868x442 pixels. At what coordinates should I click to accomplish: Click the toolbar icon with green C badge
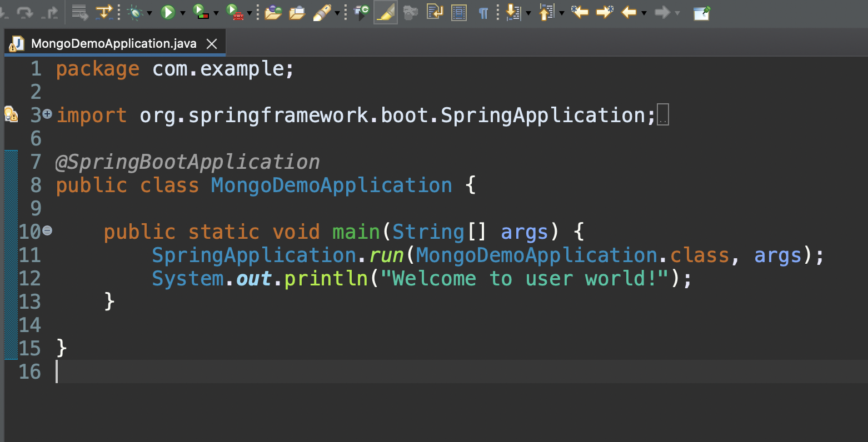click(x=362, y=12)
